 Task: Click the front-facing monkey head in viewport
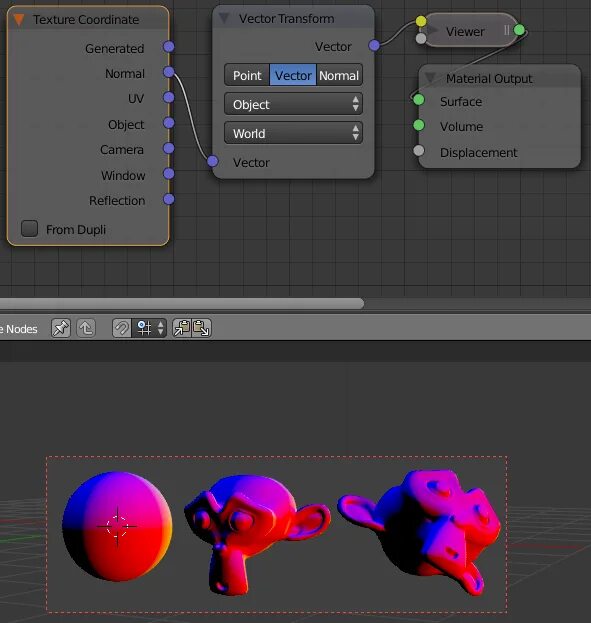point(256,534)
